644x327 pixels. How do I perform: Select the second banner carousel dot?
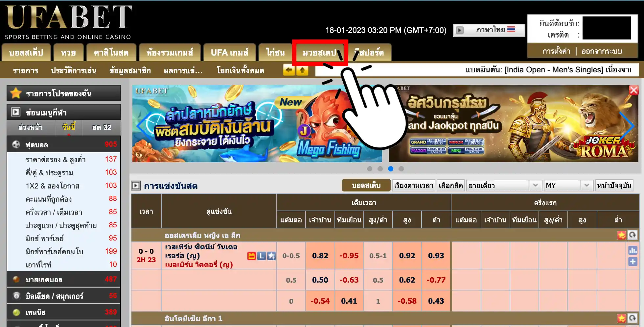[380, 169]
